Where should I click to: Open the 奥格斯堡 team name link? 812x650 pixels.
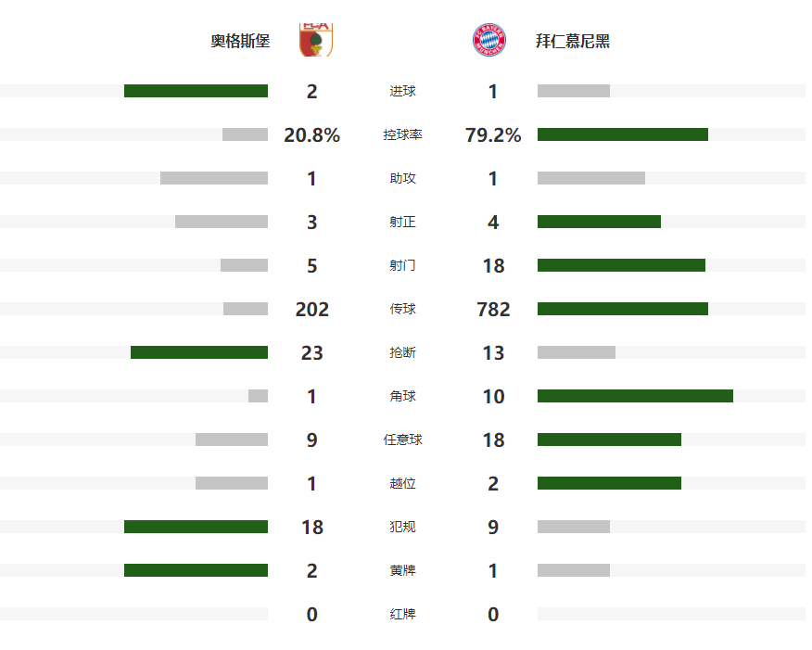pyautogui.click(x=240, y=41)
